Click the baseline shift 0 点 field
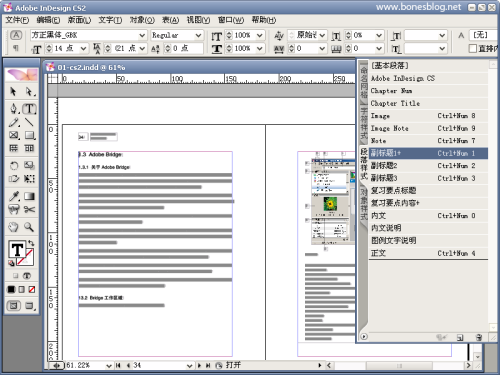 [x=187, y=49]
